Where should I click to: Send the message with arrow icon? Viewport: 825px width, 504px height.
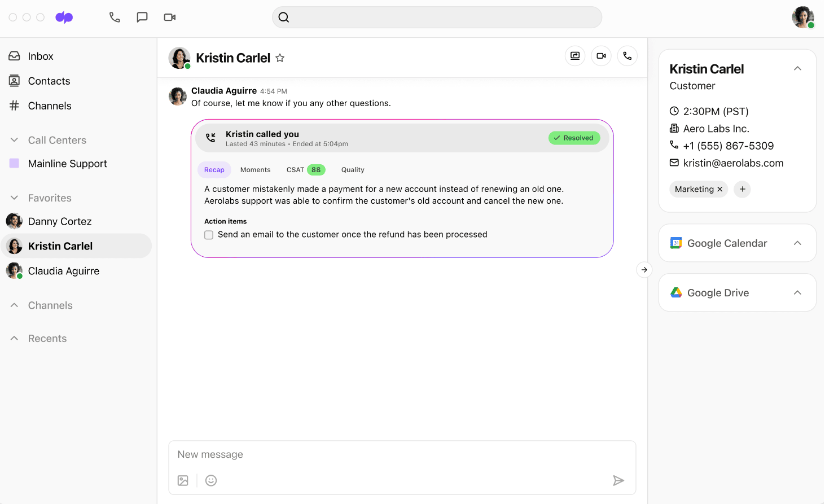pyautogui.click(x=618, y=481)
